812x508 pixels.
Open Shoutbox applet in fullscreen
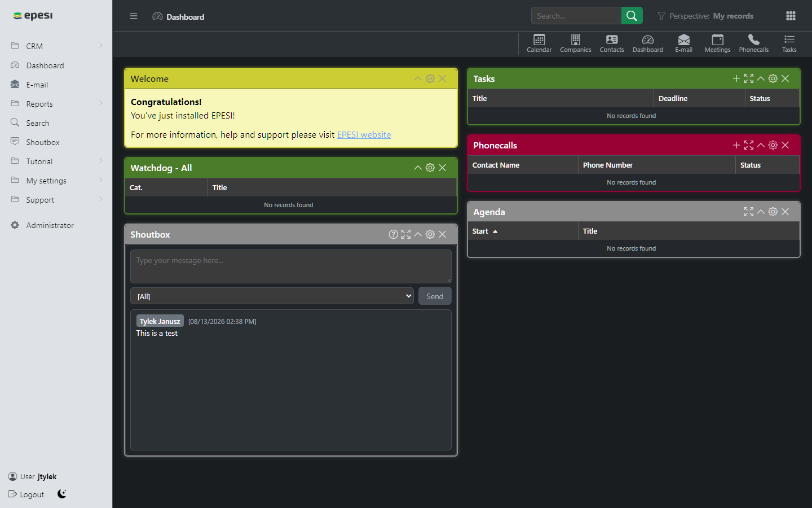click(406, 234)
